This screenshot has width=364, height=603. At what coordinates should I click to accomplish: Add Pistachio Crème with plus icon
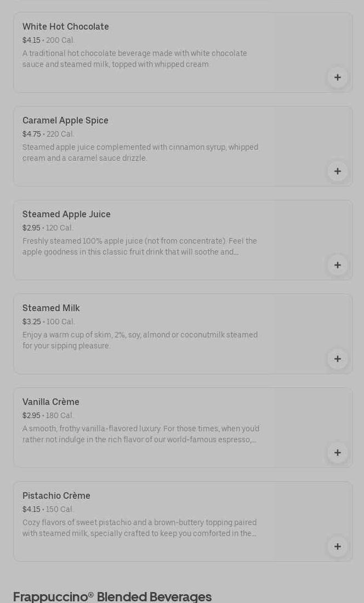pos(337,546)
